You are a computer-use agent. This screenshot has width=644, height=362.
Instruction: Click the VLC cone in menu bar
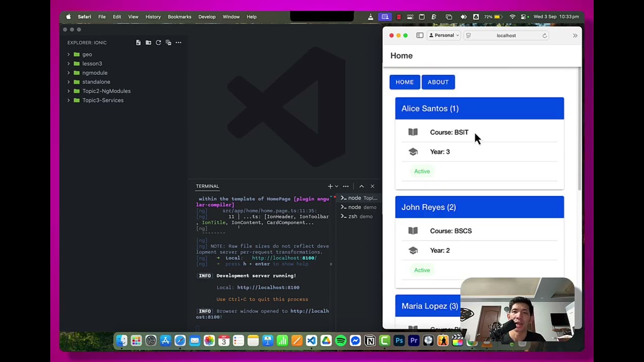click(371, 17)
